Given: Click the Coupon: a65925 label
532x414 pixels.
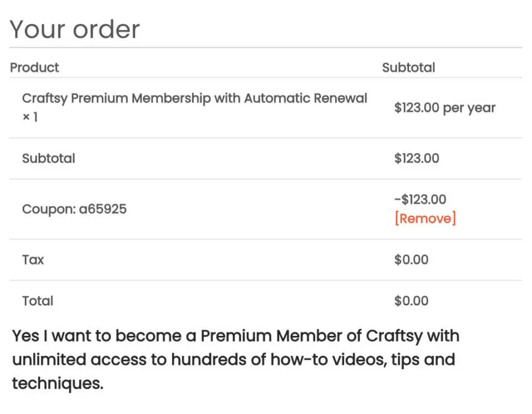Looking at the screenshot, I should 74,209.
